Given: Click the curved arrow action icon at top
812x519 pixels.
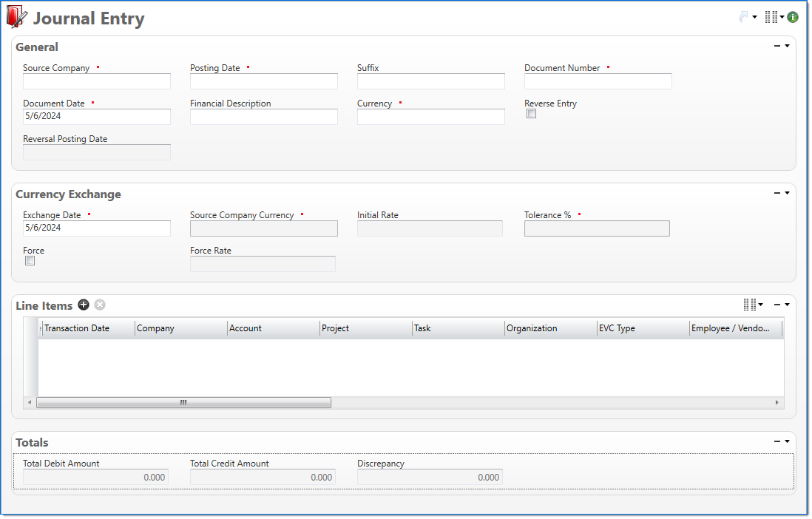Looking at the screenshot, I should click(744, 17).
